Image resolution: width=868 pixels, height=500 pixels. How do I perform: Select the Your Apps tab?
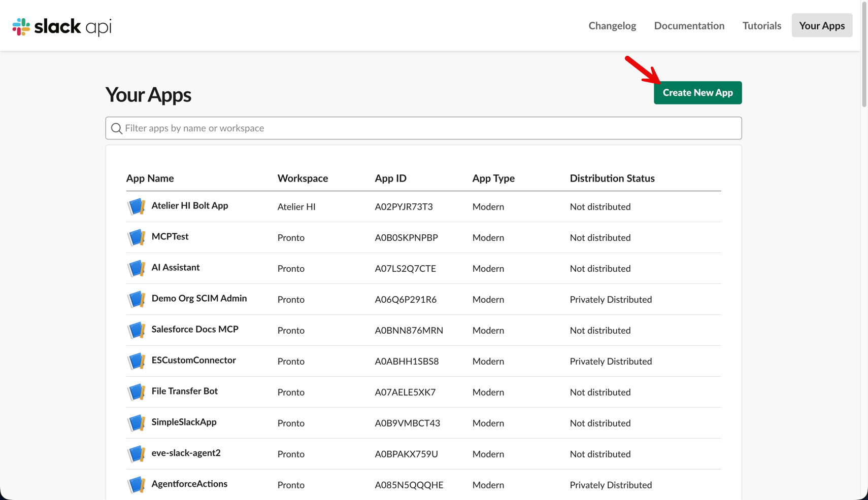(x=822, y=25)
